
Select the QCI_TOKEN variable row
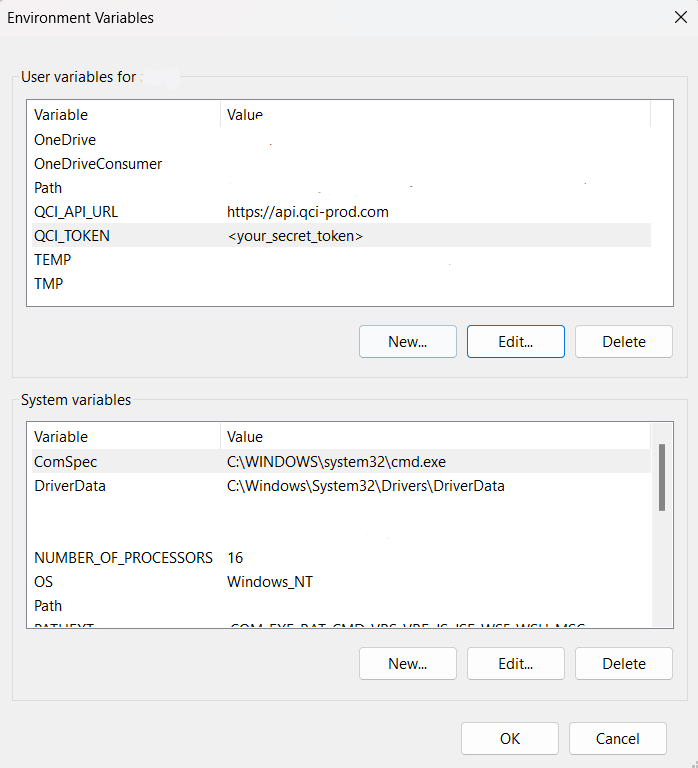(x=341, y=236)
